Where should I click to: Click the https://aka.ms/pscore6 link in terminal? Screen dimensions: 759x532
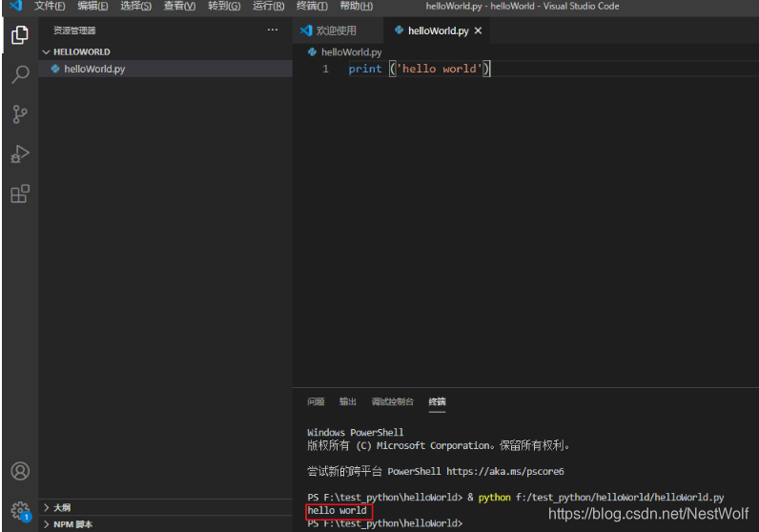tap(504, 471)
